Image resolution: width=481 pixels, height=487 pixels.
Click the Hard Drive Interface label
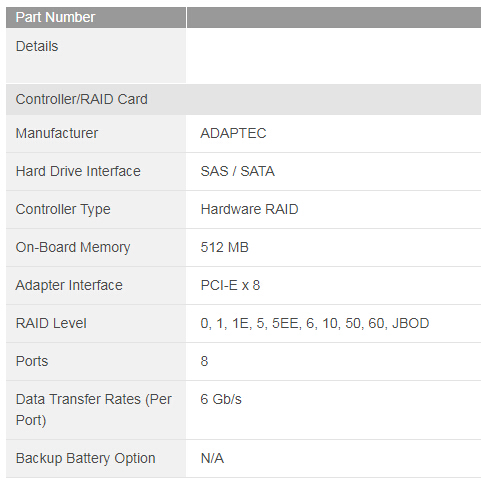pos(78,171)
